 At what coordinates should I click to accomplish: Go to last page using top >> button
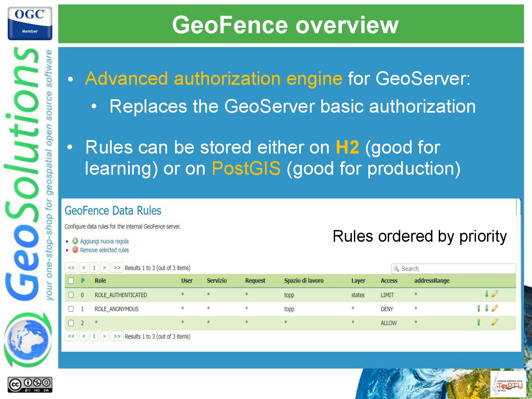pyautogui.click(x=117, y=268)
